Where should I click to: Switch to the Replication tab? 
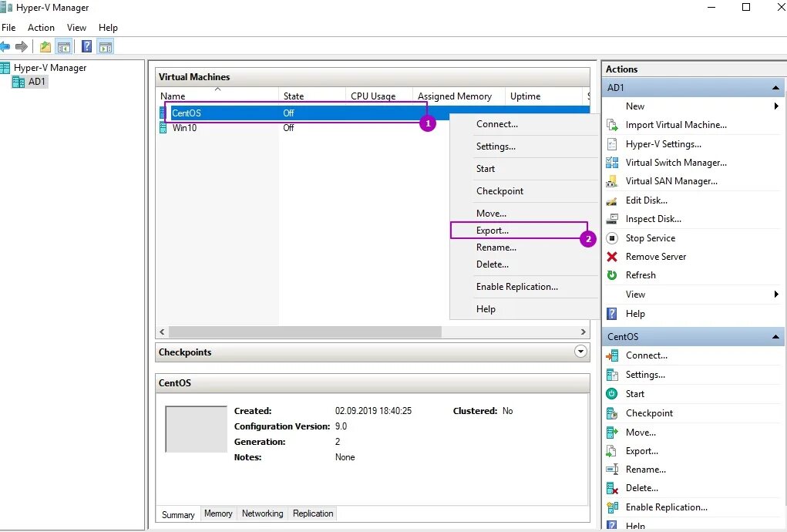pyautogui.click(x=313, y=513)
